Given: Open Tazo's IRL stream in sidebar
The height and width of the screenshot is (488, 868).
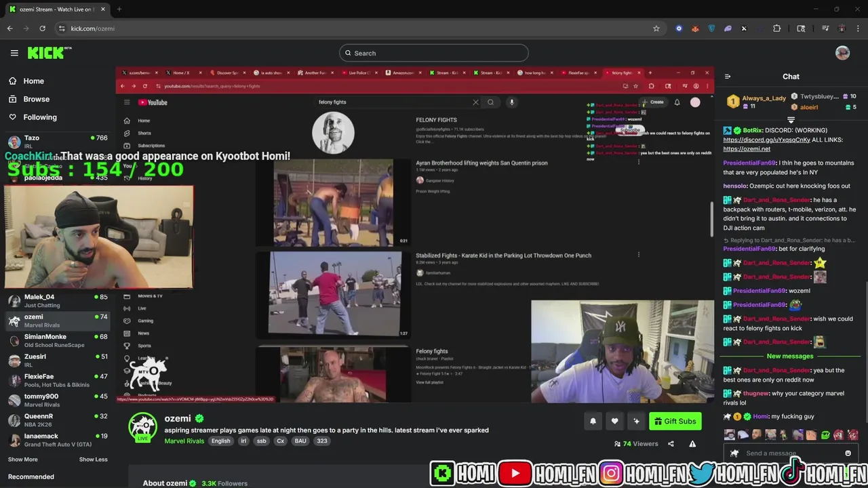Looking at the screenshot, I should point(58,142).
